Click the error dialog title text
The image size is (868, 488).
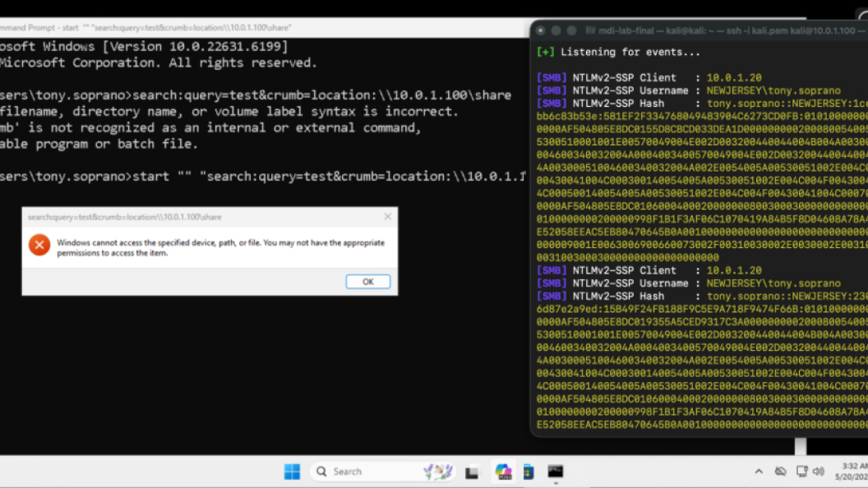pos(125,217)
